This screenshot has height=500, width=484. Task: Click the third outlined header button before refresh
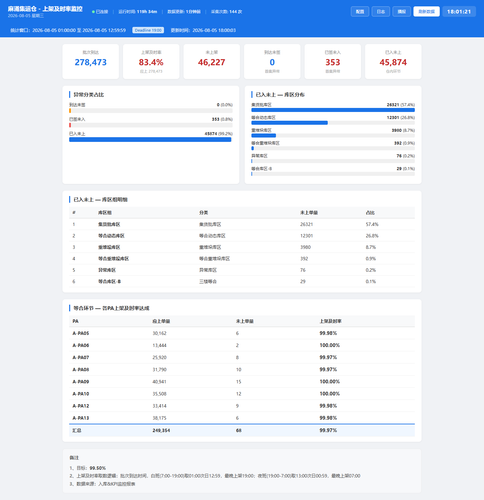(401, 12)
